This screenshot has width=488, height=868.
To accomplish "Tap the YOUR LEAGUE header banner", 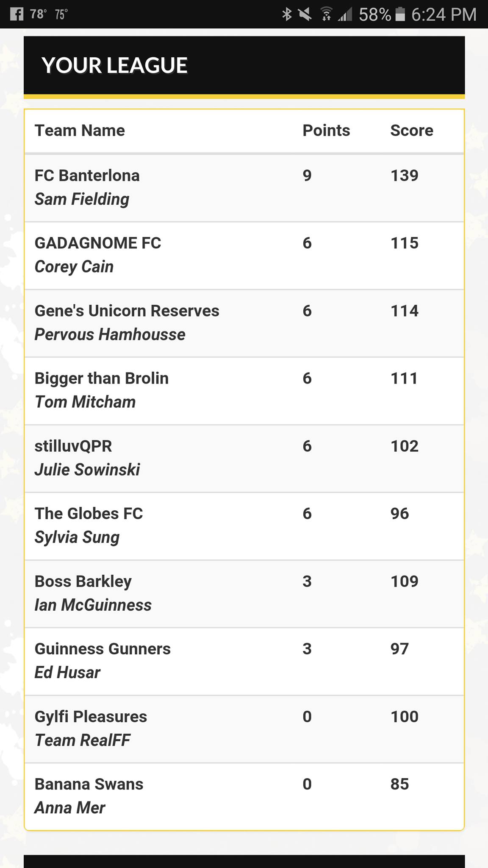I will (x=244, y=66).
